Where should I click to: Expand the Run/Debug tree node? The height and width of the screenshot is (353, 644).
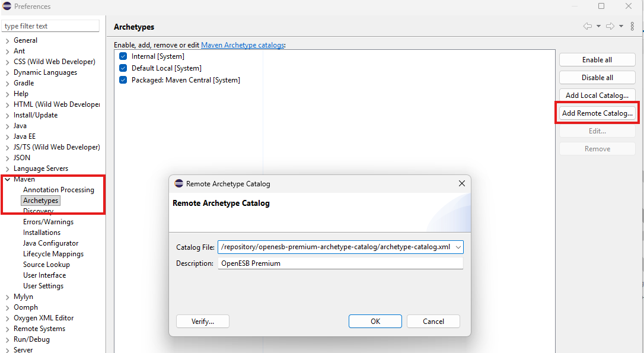point(7,340)
